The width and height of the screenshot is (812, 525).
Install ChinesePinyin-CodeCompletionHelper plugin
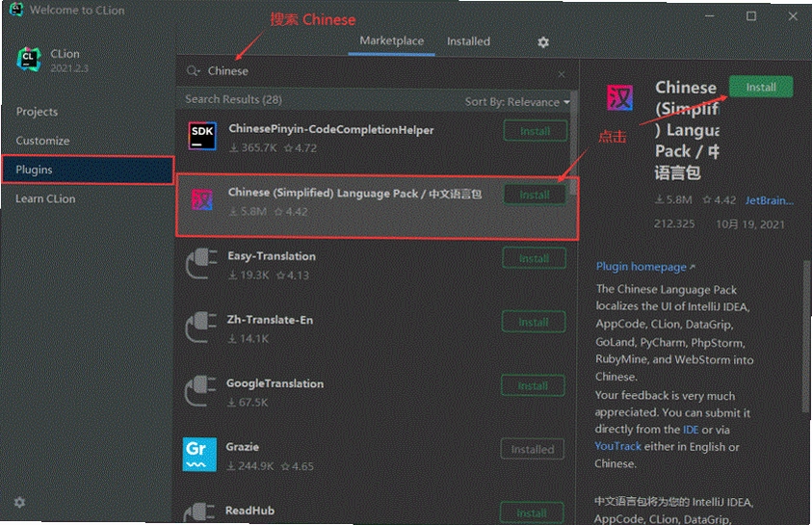pyautogui.click(x=535, y=131)
